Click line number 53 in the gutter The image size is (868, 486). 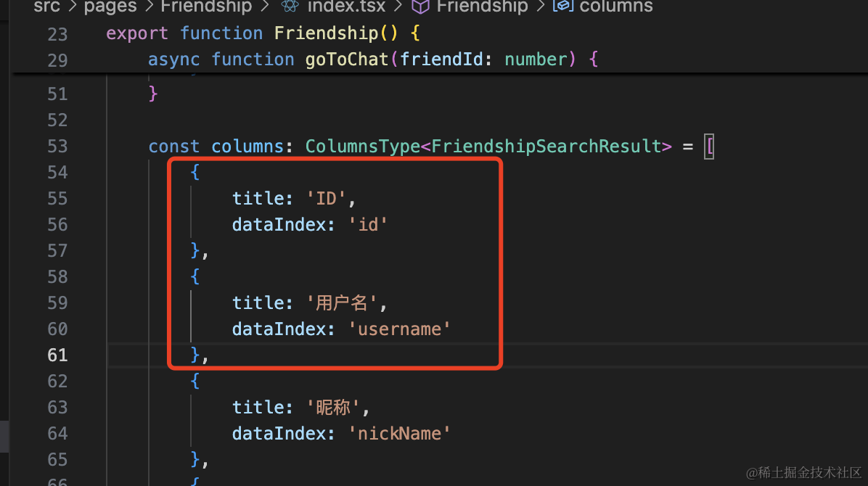pyautogui.click(x=57, y=146)
